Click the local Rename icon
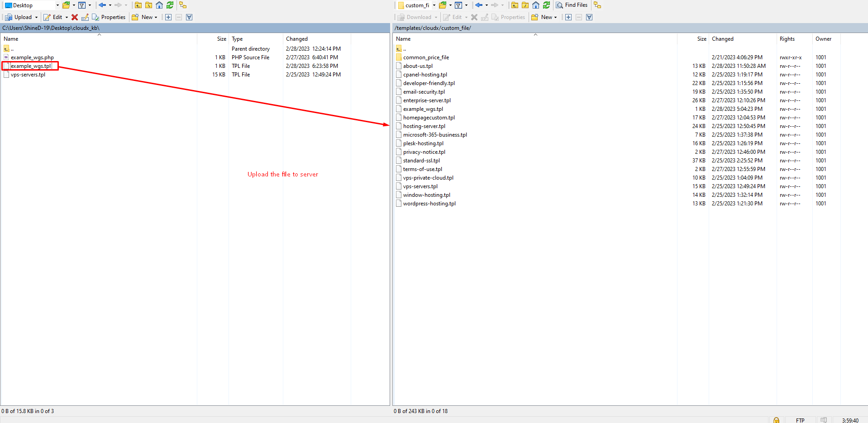 tap(85, 17)
